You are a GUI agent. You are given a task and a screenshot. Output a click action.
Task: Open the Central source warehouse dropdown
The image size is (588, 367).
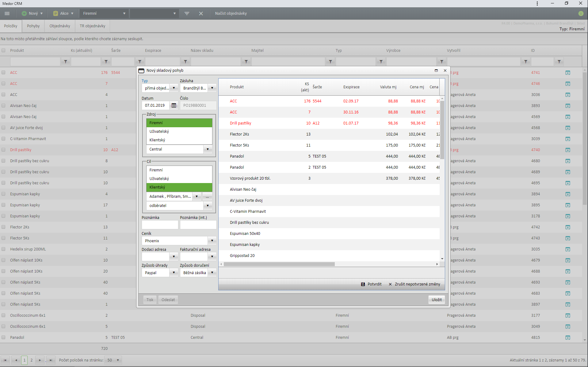click(x=208, y=149)
